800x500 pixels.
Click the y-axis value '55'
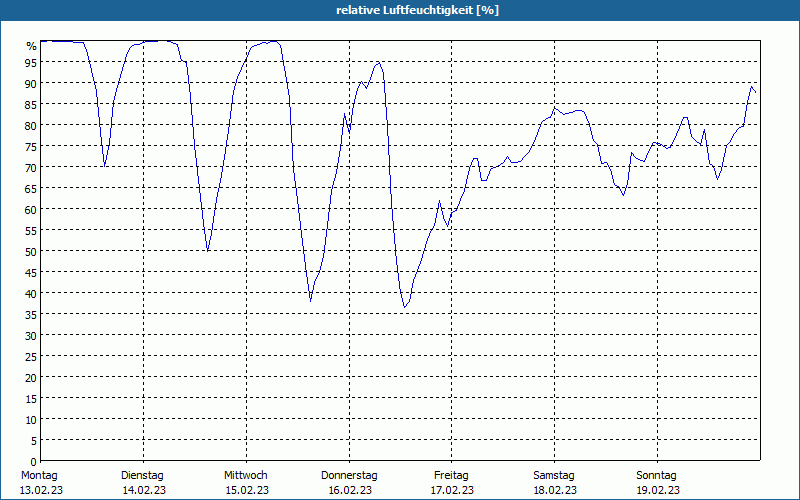click(x=31, y=231)
